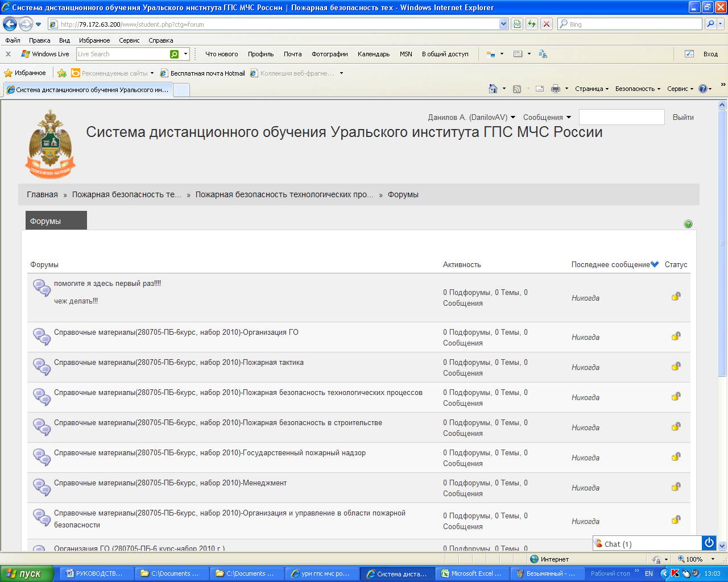Click the page vertical scrollbar thumb

coord(722,243)
